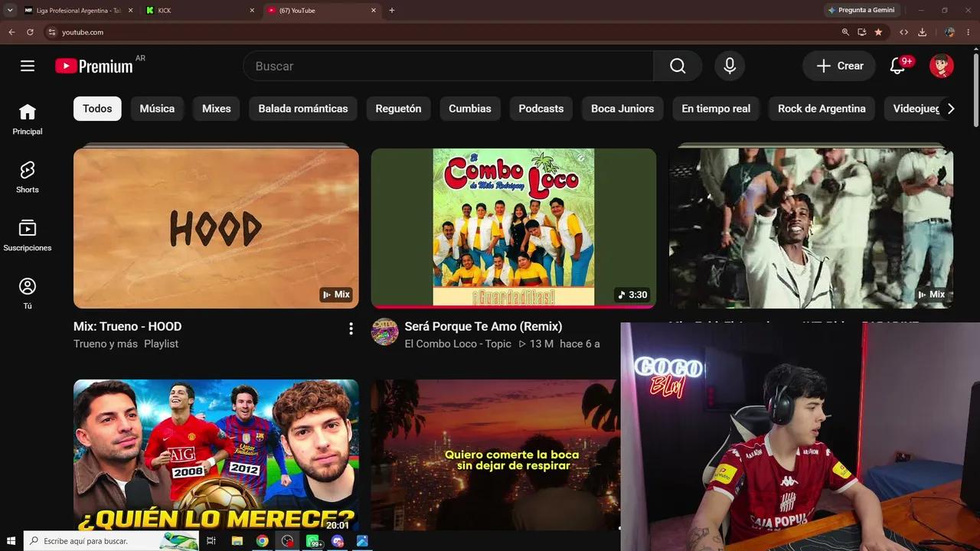
Task: Select the (67) YouTube tab
Action: (322, 11)
